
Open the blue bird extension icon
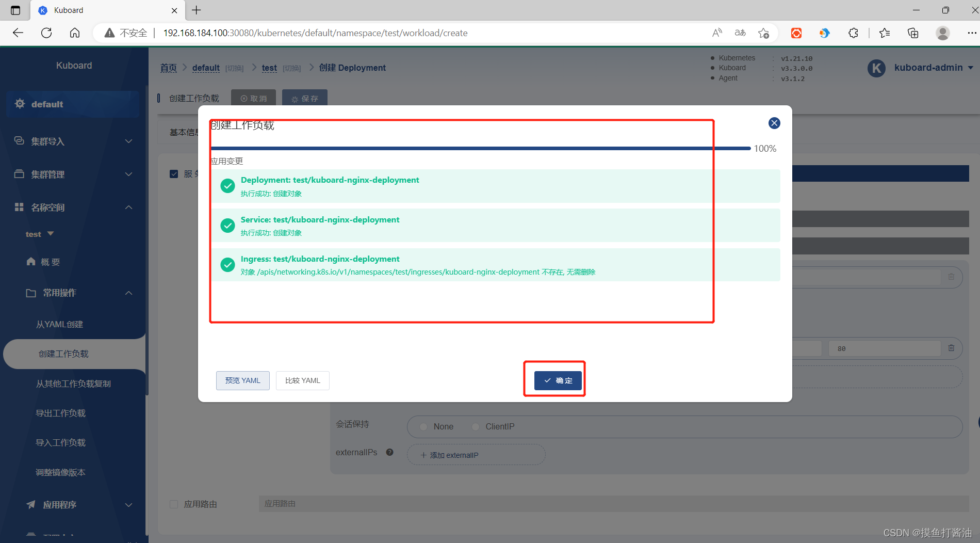click(x=824, y=33)
